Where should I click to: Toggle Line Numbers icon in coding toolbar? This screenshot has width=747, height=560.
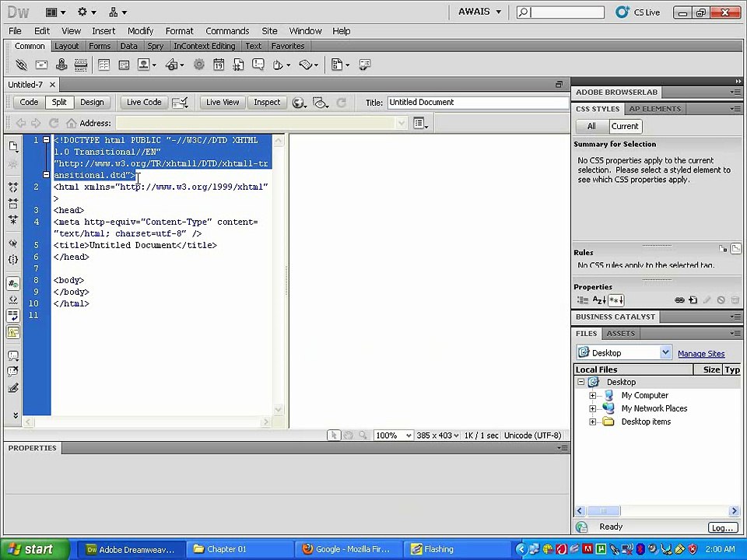[13, 284]
